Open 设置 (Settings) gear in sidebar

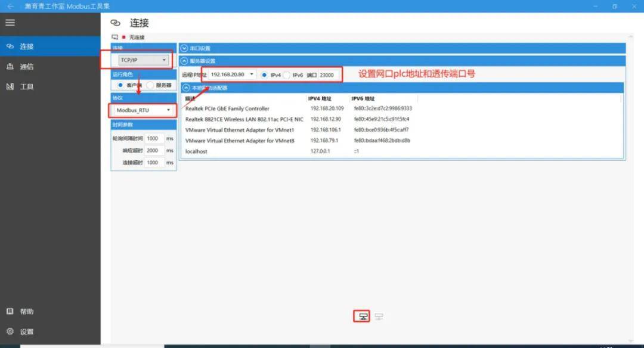click(10, 331)
